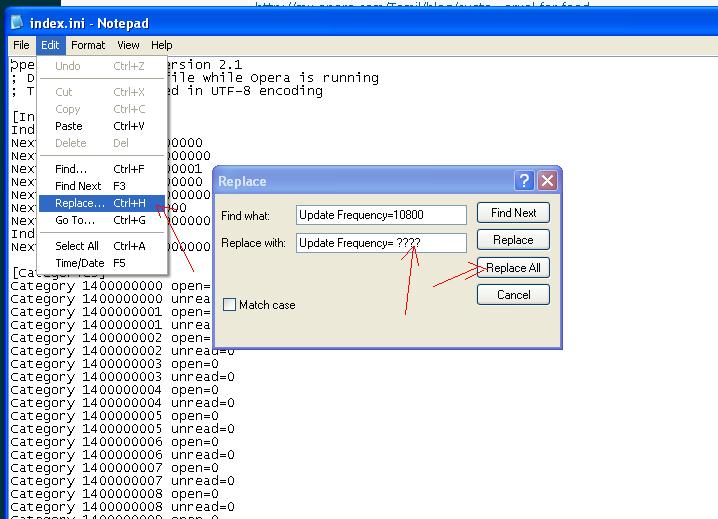The image size is (718, 519).
Task: Click the text 'Category 1400000008 unread=0'
Action: pos(122,507)
